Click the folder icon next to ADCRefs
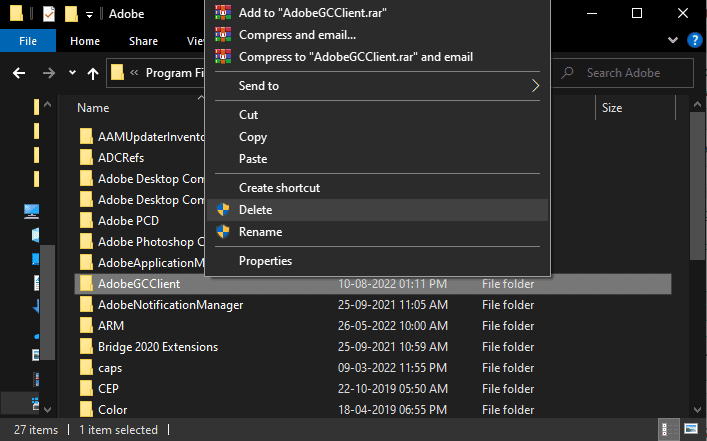This screenshot has width=707, height=441. click(x=86, y=157)
